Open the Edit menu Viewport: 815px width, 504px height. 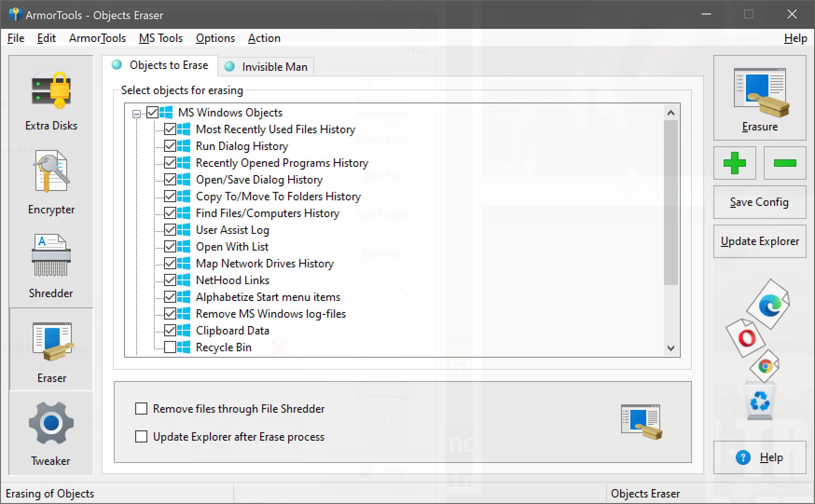click(47, 38)
